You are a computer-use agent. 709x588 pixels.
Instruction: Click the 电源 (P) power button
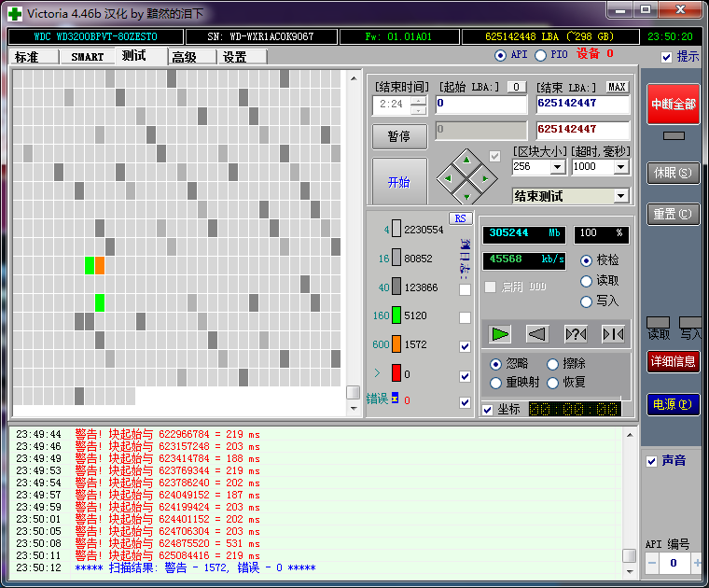pos(674,404)
